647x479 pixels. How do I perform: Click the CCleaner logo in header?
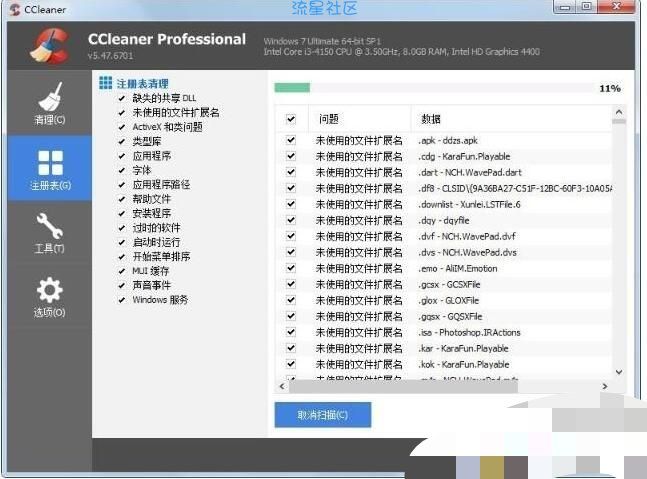point(50,45)
